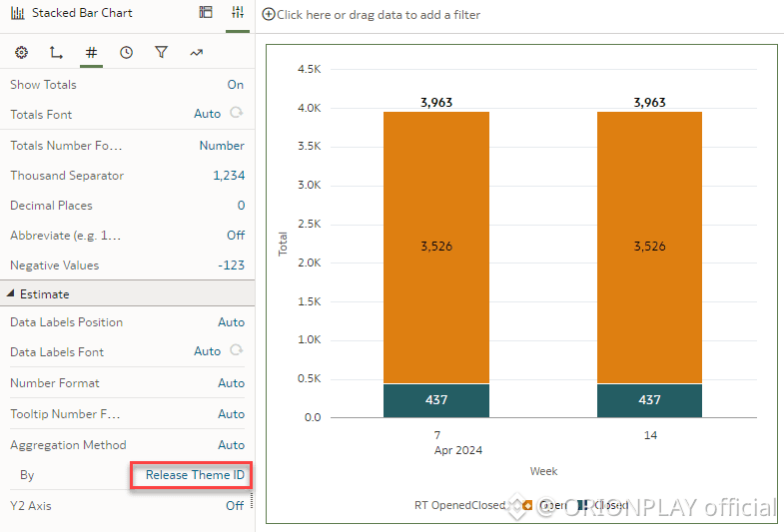This screenshot has height=532, width=784.
Task: Toggle Abbreviate setting from Off
Action: 235,236
